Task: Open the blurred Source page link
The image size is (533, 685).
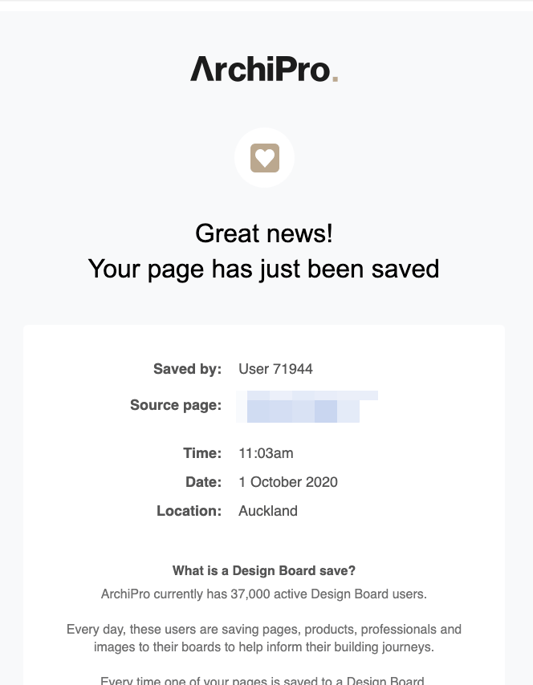Action: 307,406
